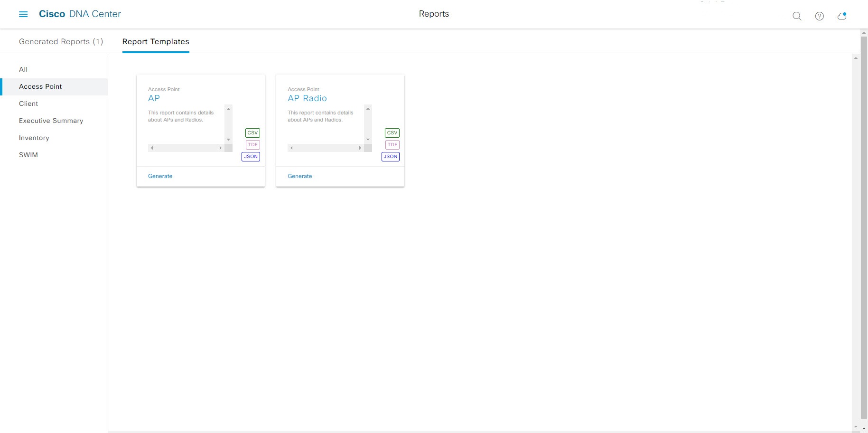The height and width of the screenshot is (433, 868).
Task: Open Executive Summary category
Action: (x=51, y=121)
